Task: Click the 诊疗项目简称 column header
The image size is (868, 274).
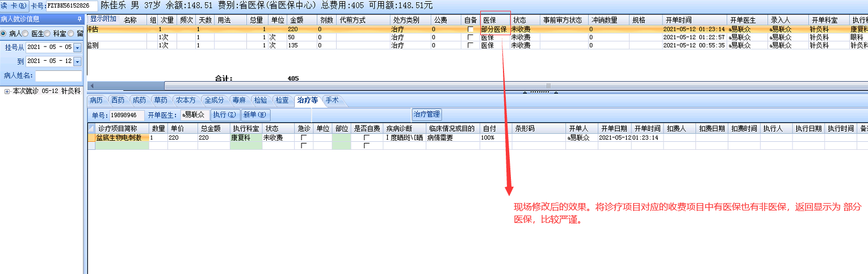Action: point(121,129)
